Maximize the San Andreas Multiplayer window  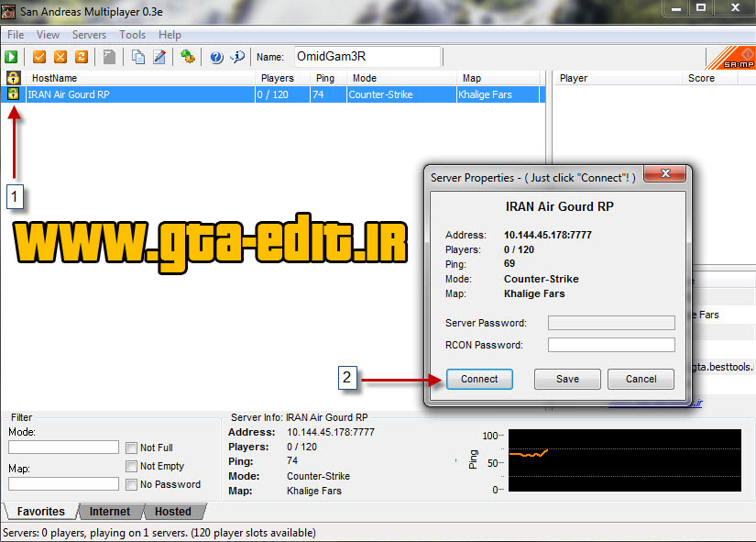(x=701, y=7)
